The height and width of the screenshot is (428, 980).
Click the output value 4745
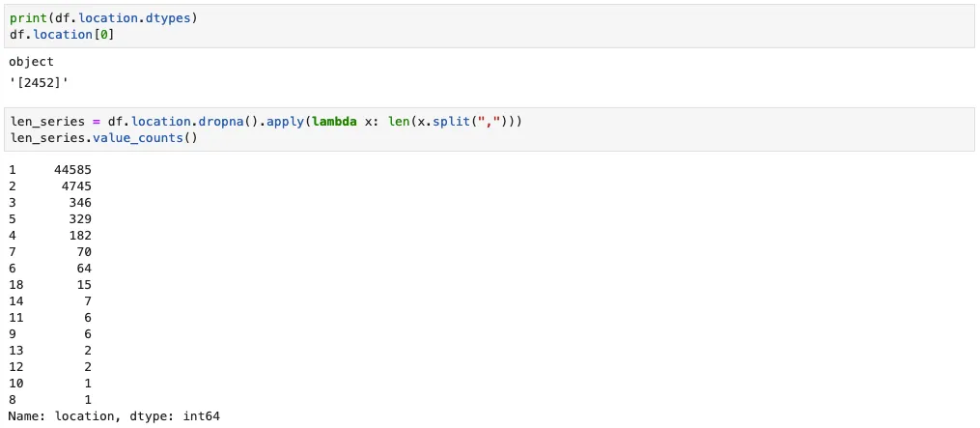click(75, 185)
